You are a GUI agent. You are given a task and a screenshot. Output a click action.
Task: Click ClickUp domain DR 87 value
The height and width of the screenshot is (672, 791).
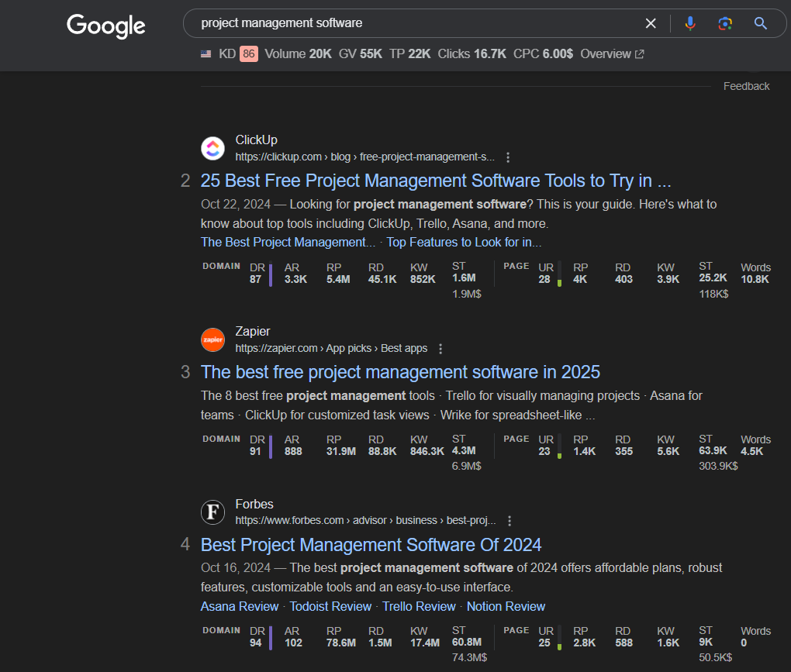[256, 279]
